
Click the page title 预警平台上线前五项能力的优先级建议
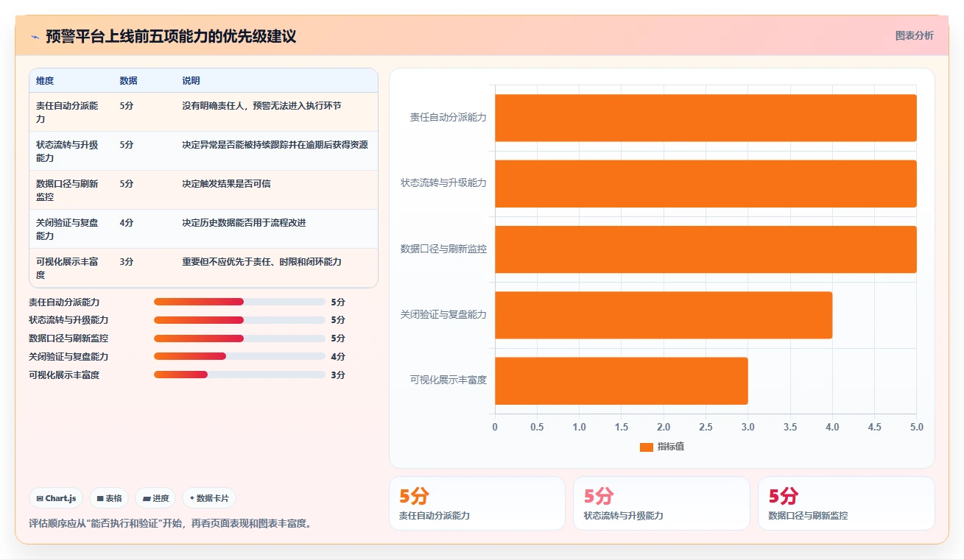171,36
